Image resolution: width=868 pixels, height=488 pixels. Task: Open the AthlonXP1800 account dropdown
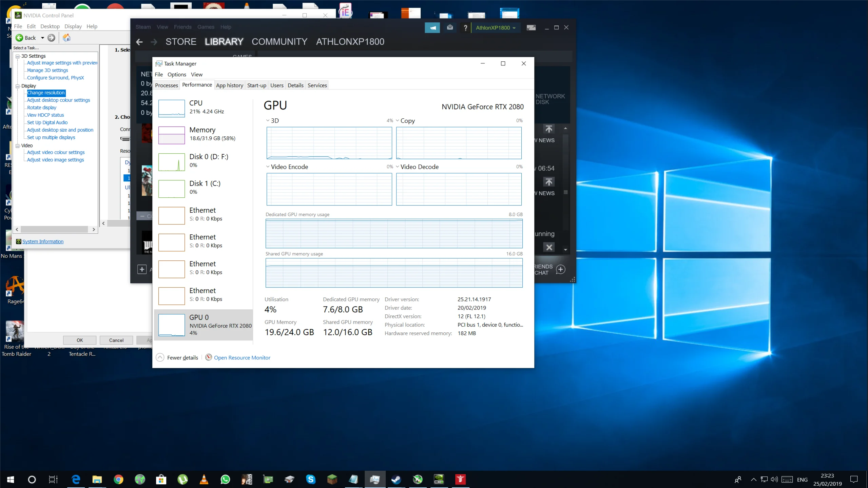(x=496, y=28)
